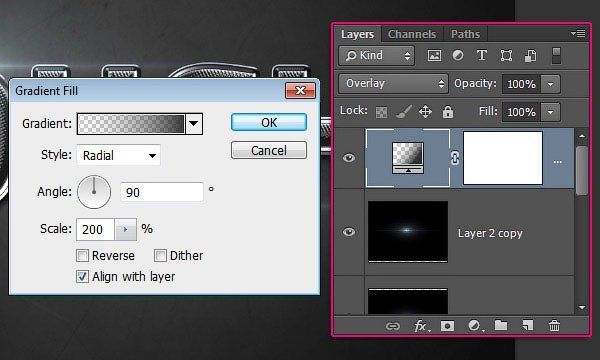600x360 pixels.
Task: Filter for smart objects icon
Action: (x=530, y=56)
